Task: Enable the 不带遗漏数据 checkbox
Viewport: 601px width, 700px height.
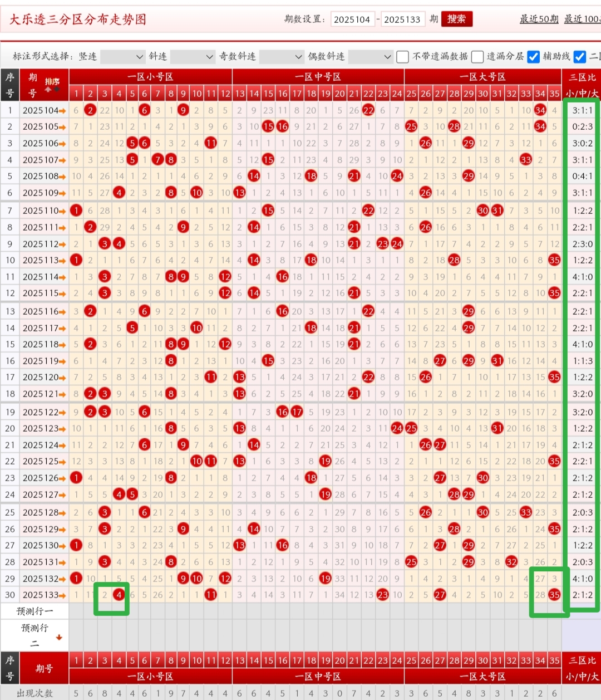Action: [x=402, y=57]
